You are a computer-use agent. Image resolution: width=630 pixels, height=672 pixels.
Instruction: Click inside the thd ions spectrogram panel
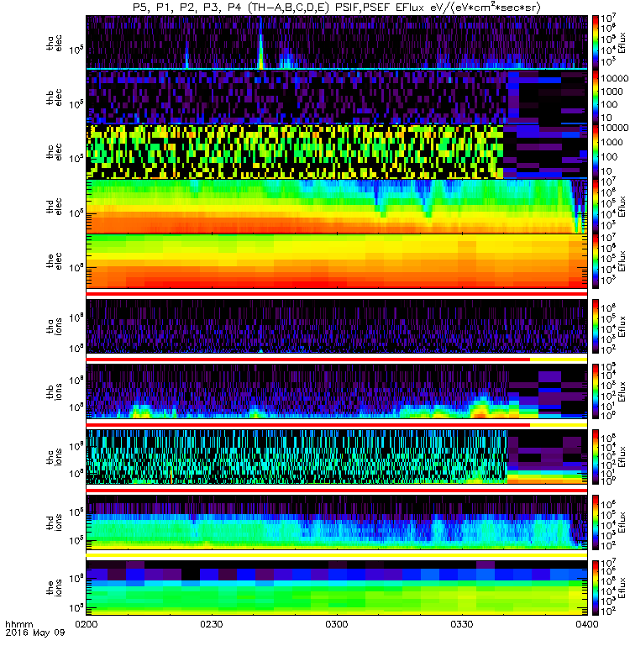pyautogui.click(x=337, y=522)
